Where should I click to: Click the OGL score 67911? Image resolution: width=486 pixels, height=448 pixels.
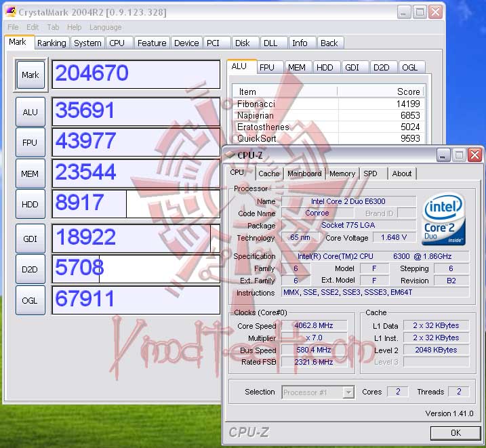click(x=136, y=300)
